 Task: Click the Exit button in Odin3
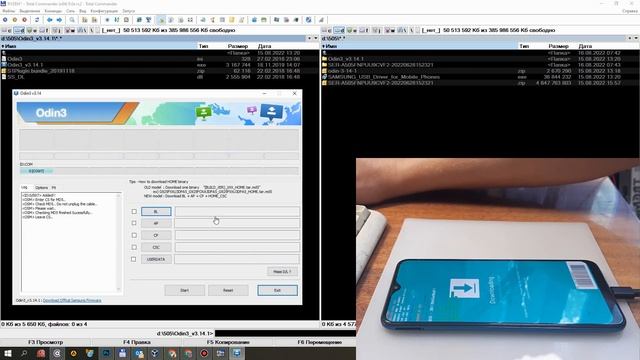(x=277, y=290)
